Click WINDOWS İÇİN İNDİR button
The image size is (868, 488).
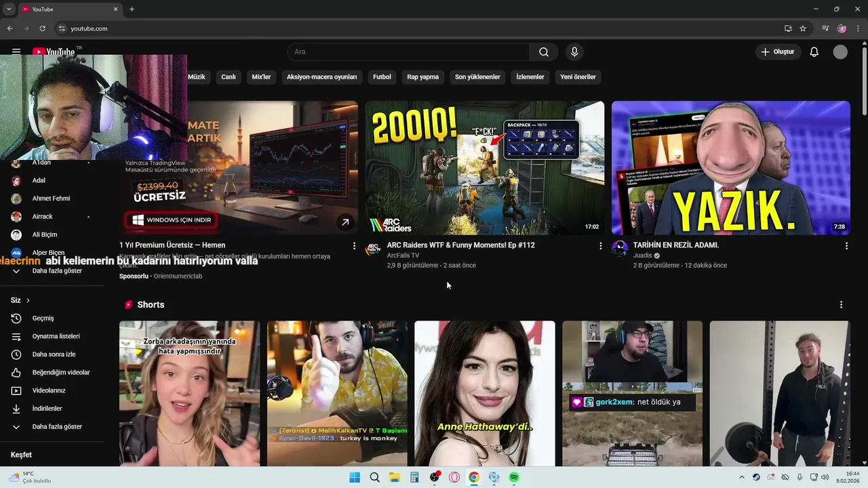(x=171, y=220)
